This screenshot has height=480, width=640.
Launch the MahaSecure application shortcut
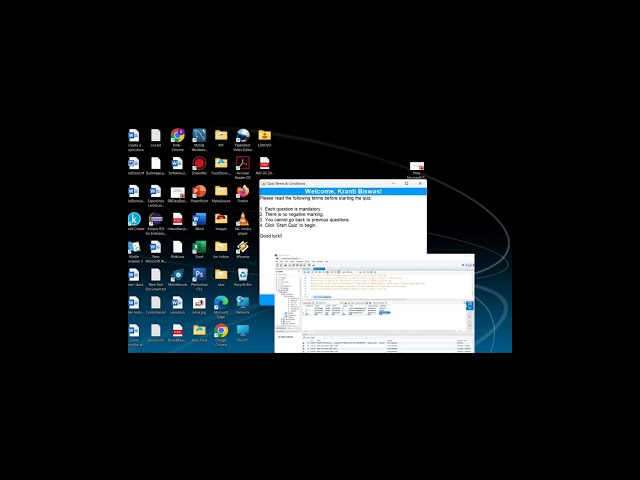[178, 277]
